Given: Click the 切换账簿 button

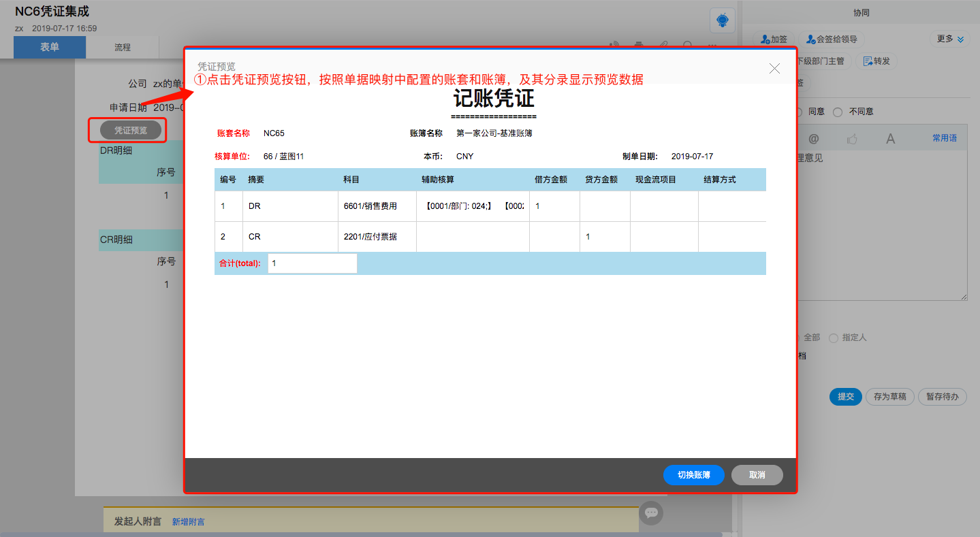Looking at the screenshot, I should pos(693,475).
